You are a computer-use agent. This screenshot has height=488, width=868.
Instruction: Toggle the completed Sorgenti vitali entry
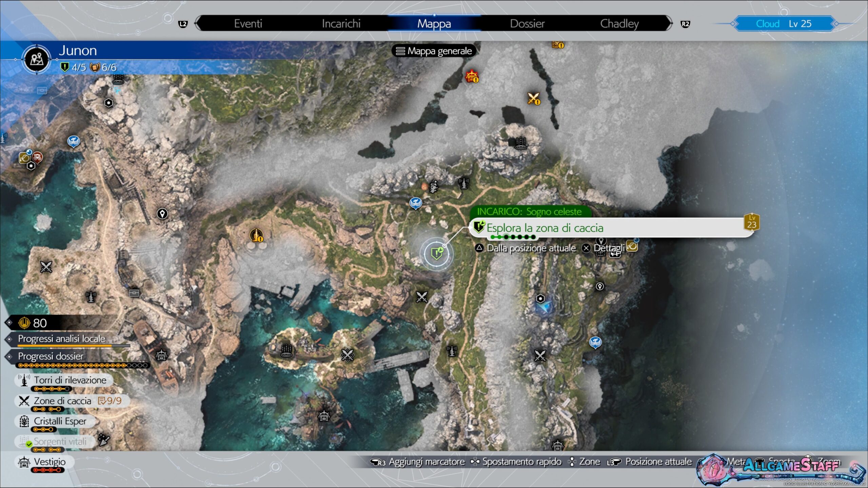pos(55,442)
